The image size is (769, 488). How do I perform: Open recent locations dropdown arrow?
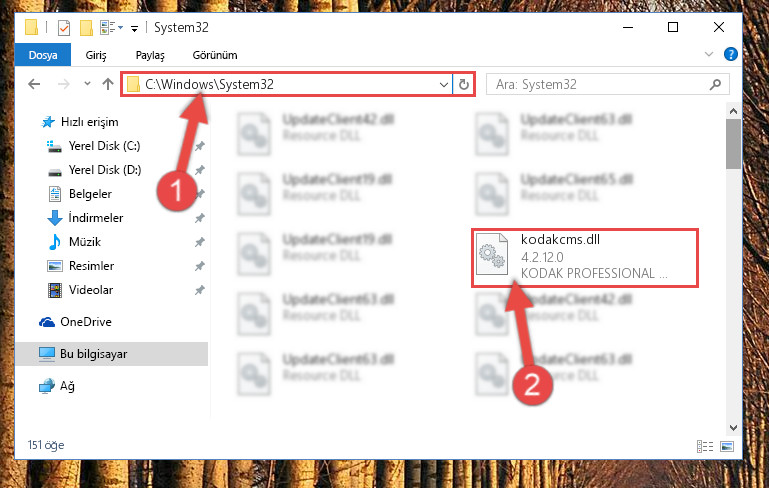tap(87, 84)
